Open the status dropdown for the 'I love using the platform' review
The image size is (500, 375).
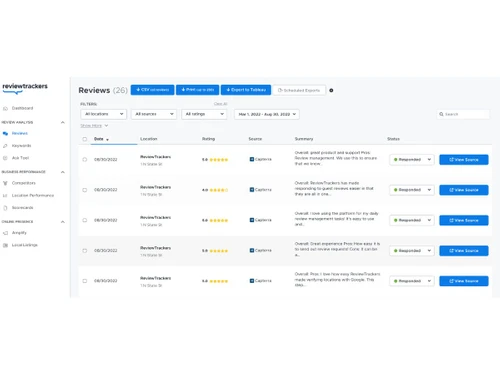pyautogui.click(x=412, y=220)
